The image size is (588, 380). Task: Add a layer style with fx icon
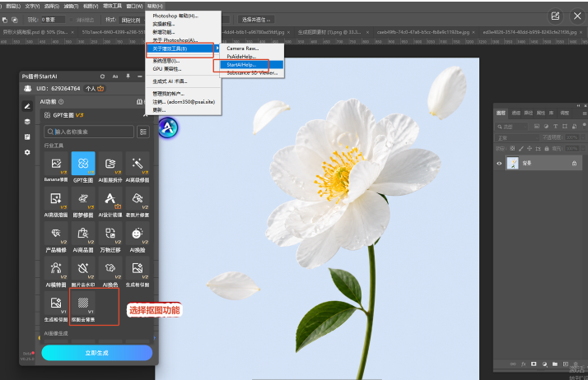pyautogui.click(x=523, y=364)
